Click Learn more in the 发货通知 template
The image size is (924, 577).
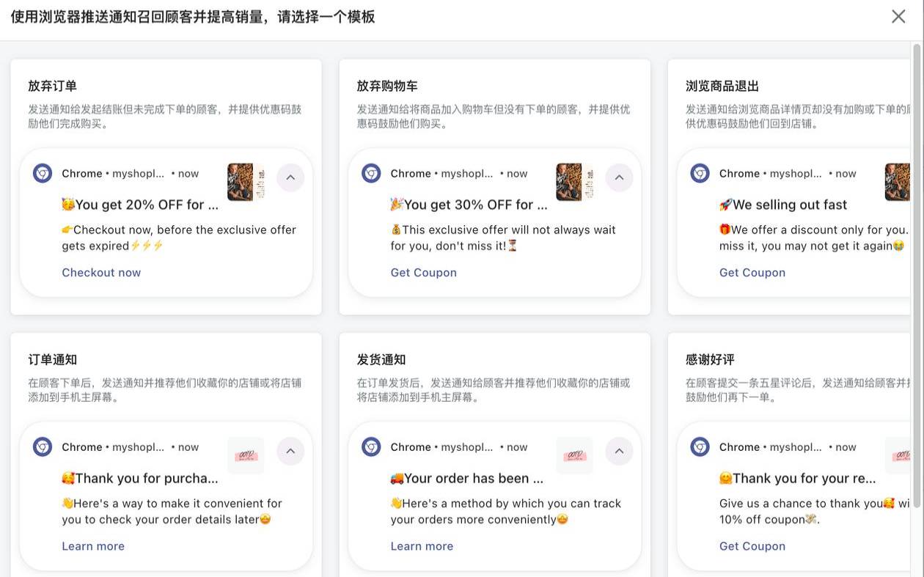(x=421, y=545)
